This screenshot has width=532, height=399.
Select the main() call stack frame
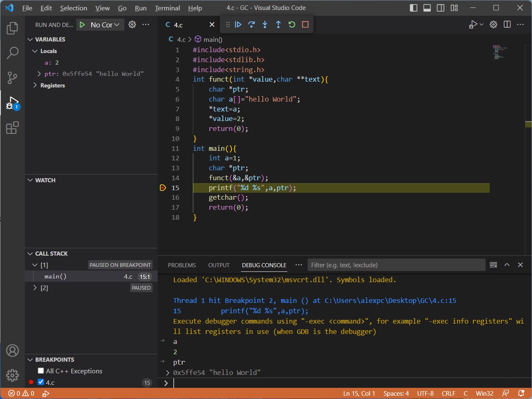56,276
